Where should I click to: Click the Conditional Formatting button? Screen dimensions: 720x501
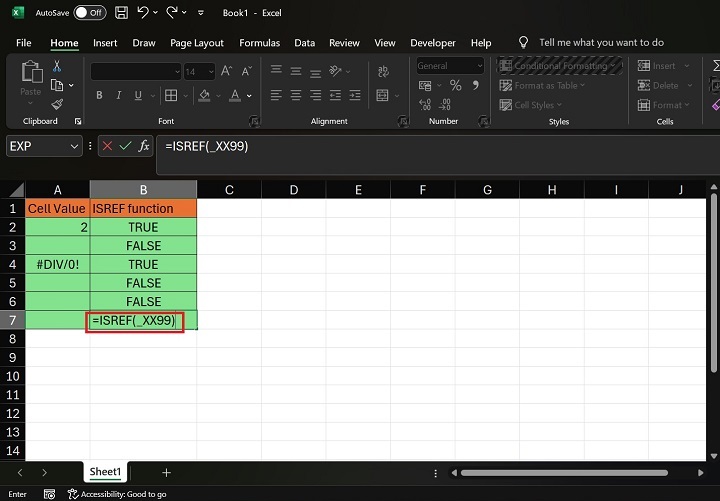tap(560, 66)
